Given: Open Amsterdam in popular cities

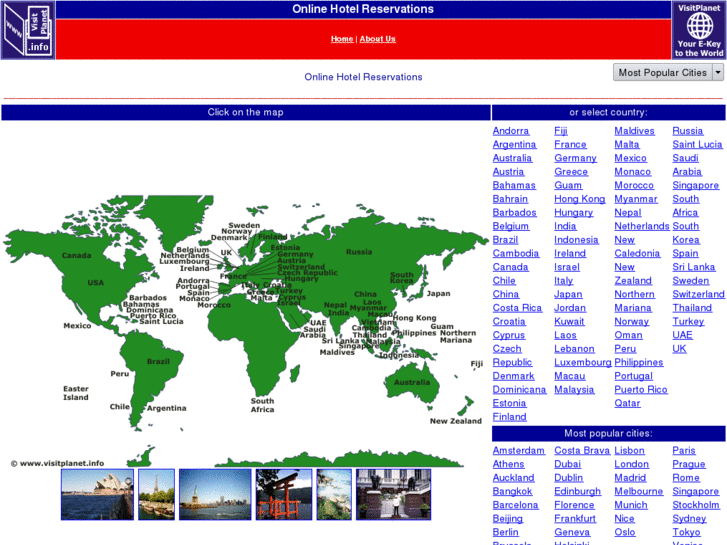Looking at the screenshot, I should [x=518, y=451].
